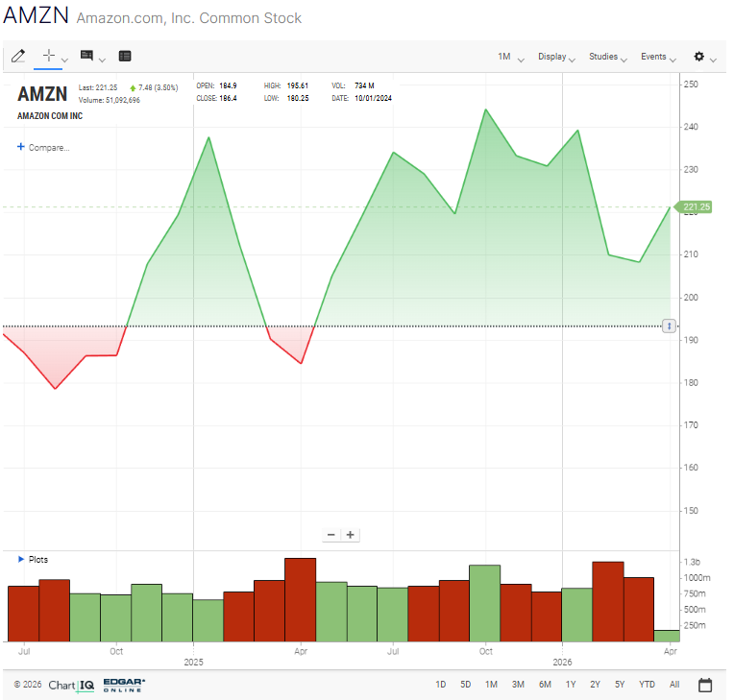
Task: Open the chart annotation info icon
Action: click(x=87, y=57)
